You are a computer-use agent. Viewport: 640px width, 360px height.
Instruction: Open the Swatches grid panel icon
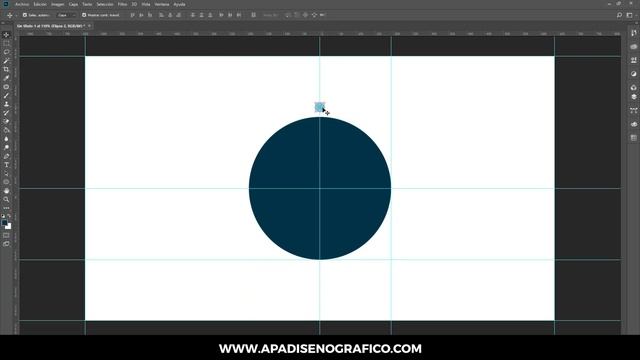pos(633,138)
